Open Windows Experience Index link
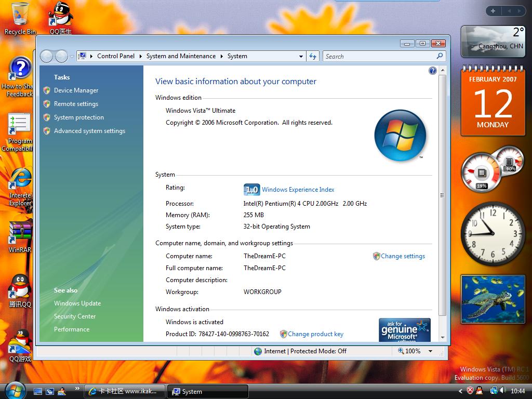Image resolution: width=532 pixels, height=399 pixels. click(298, 190)
